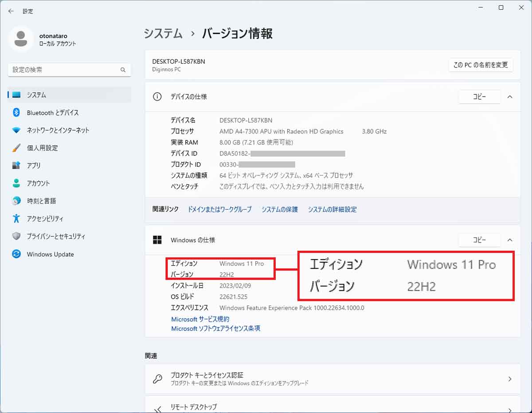Open ネットワークとインターネット settings
Image resolution: width=532 pixels, height=413 pixels.
point(69,130)
